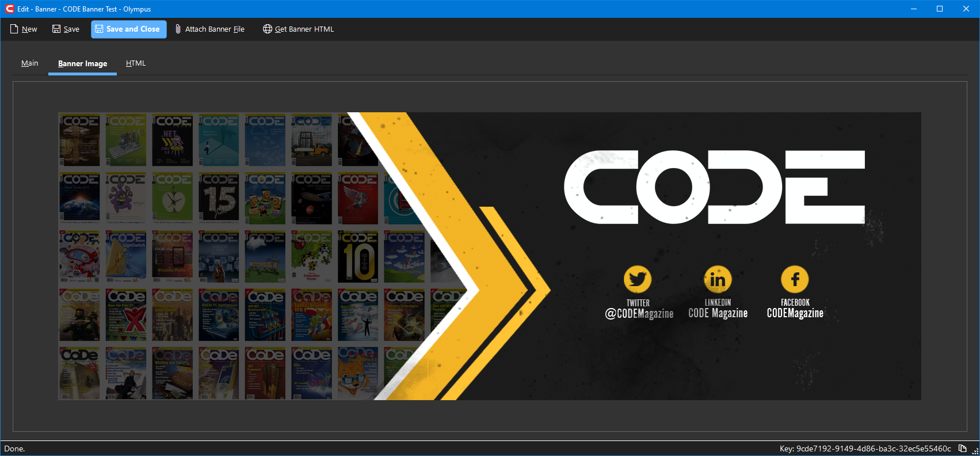Click the copy key icon in the status bar
980x456 pixels.
[x=962, y=449]
